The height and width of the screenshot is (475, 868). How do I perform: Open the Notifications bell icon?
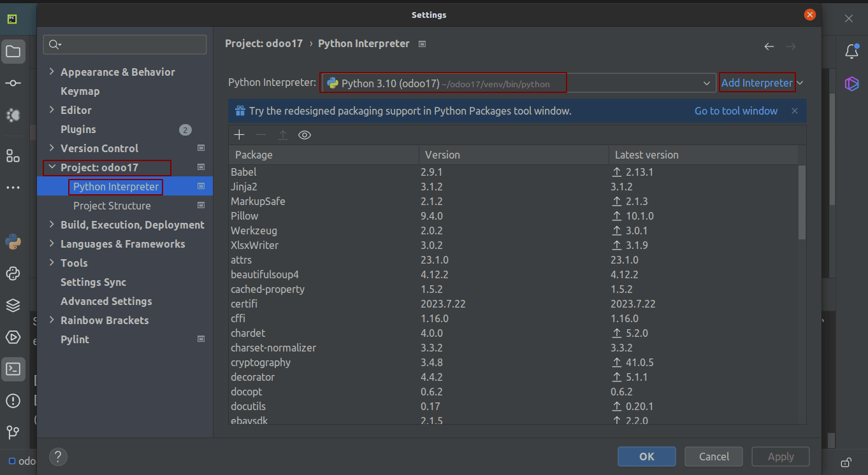click(852, 52)
